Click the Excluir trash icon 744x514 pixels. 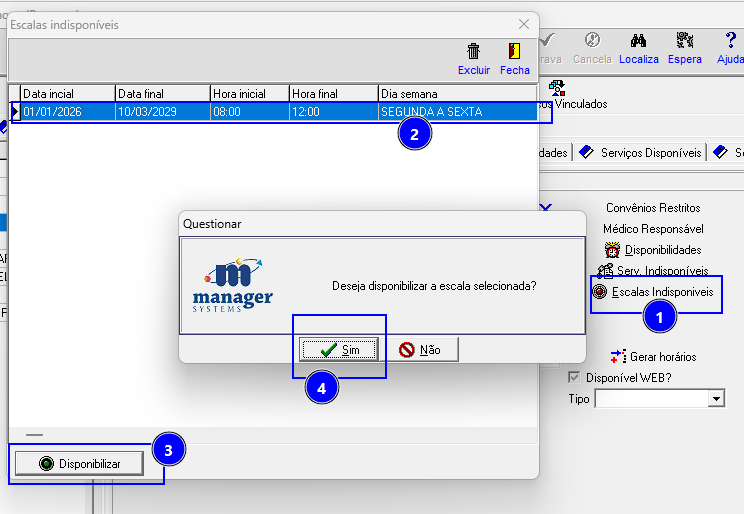(x=473, y=51)
